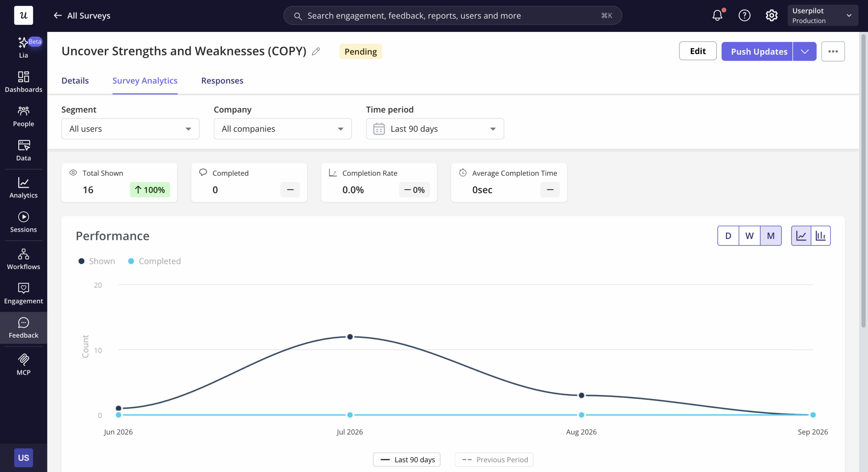Open the three-dot more options menu

coord(833,51)
